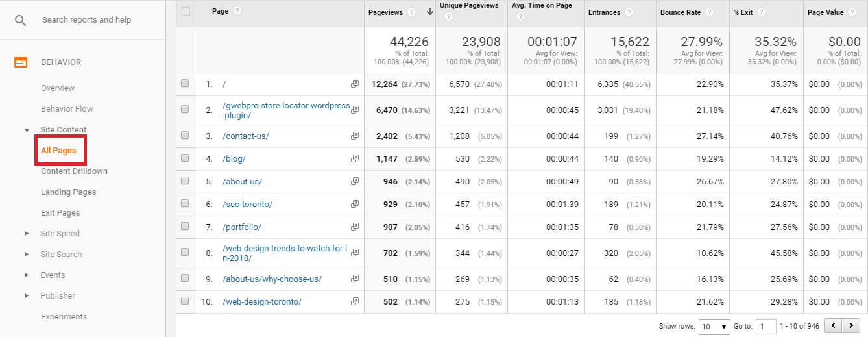Click help icon next to % Exit

tap(761, 12)
